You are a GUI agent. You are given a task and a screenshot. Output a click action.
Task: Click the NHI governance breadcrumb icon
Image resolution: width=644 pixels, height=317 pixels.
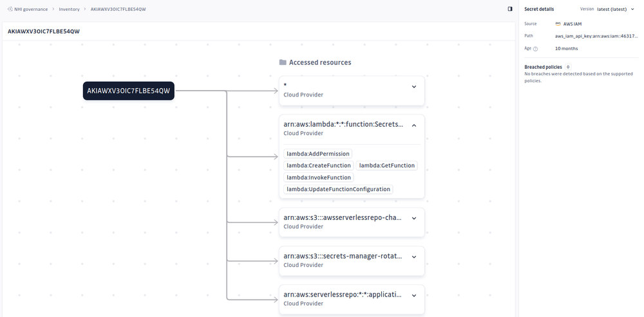[x=10, y=10]
